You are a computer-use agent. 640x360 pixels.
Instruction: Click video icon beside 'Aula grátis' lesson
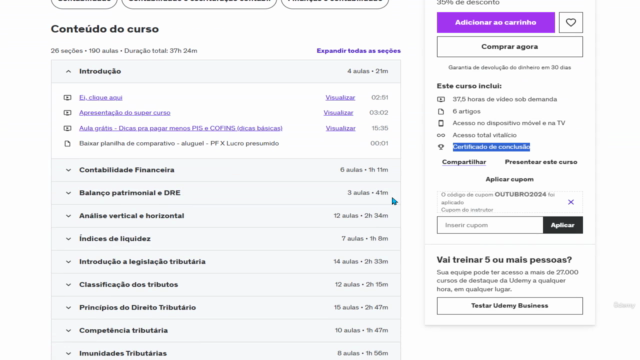[67, 128]
